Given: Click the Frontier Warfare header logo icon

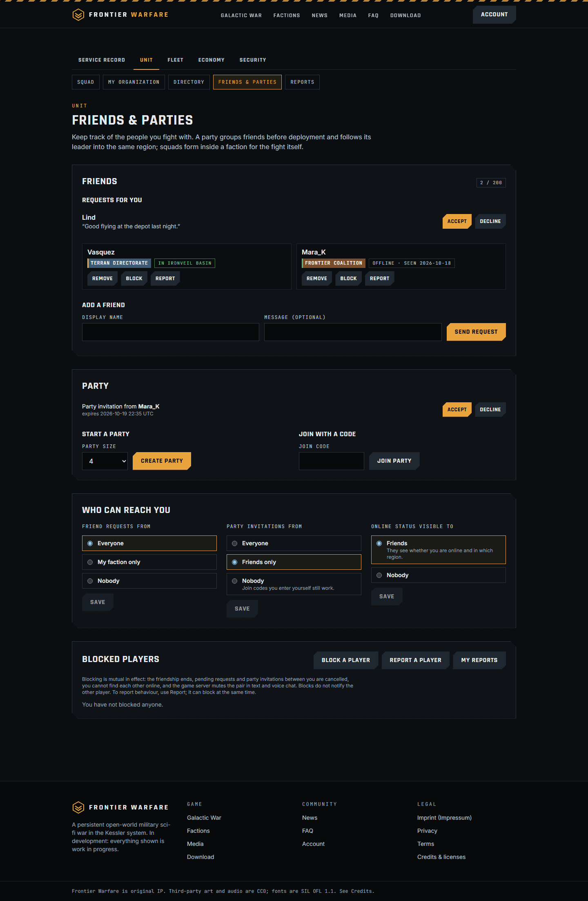Looking at the screenshot, I should pos(78,15).
